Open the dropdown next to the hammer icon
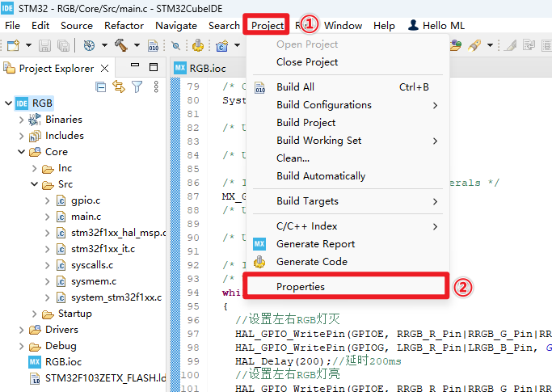 tap(137, 45)
